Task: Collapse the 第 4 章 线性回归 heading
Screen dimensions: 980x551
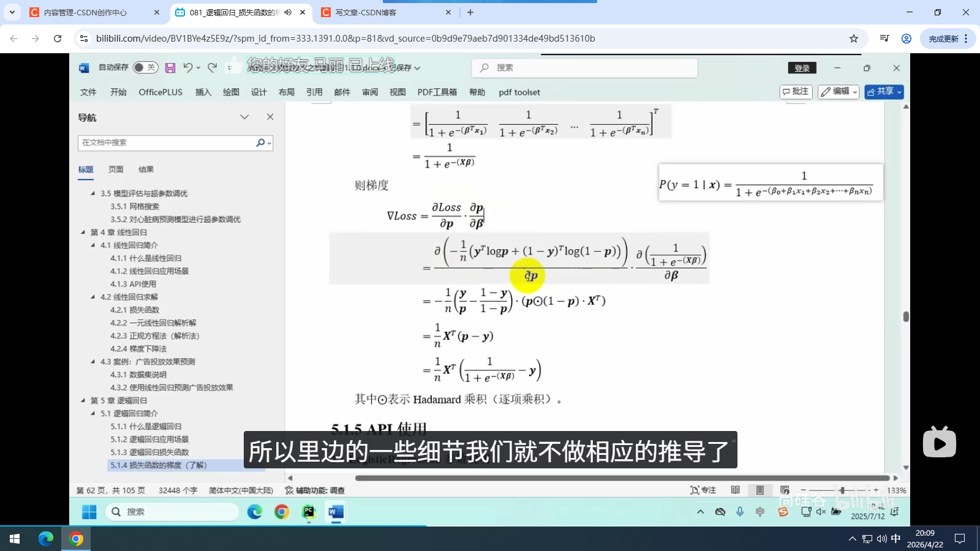Action: click(x=83, y=232)
